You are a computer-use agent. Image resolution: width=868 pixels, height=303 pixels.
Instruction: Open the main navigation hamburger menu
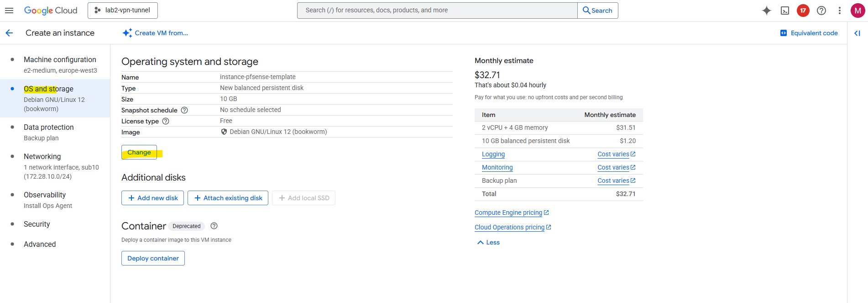(x=9, y=11)
